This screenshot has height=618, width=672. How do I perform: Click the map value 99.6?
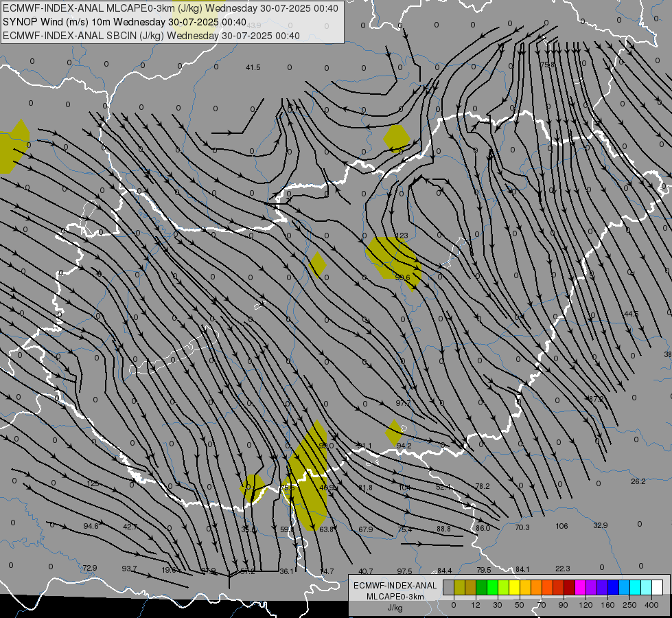coord(402,277)
